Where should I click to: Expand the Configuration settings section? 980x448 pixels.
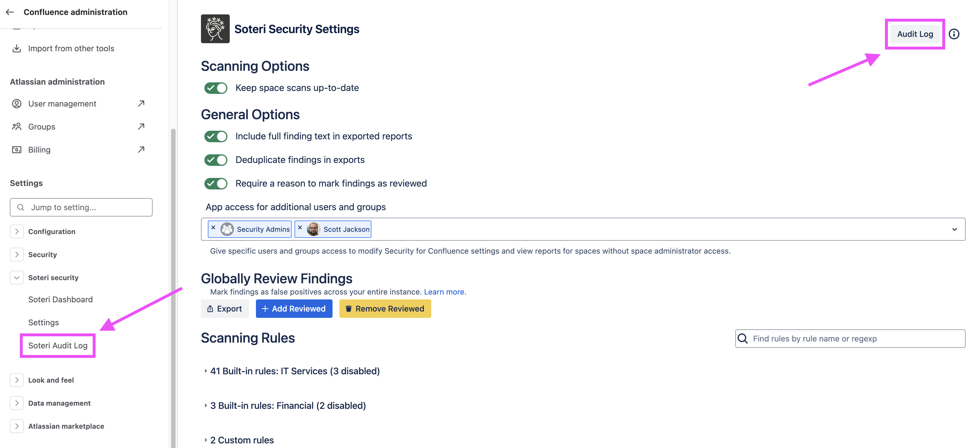click(17, 231)
